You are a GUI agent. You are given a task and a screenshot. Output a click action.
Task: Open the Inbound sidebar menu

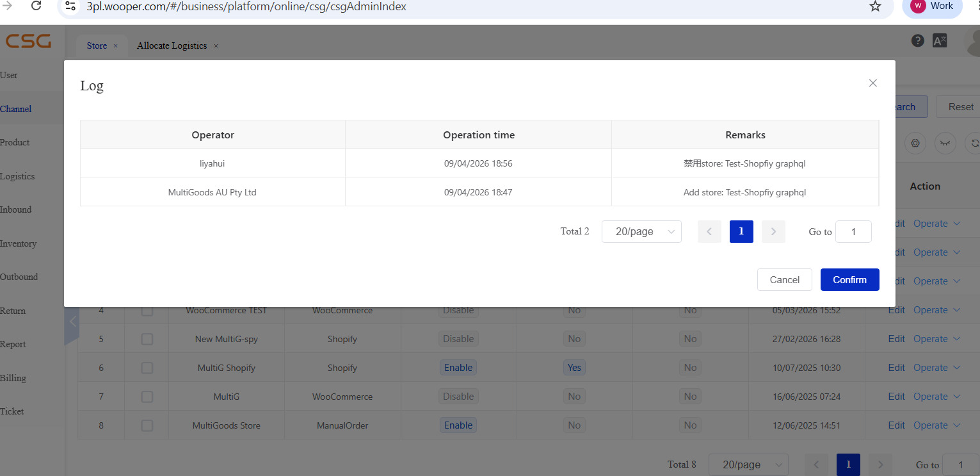[x=16, y=209]
